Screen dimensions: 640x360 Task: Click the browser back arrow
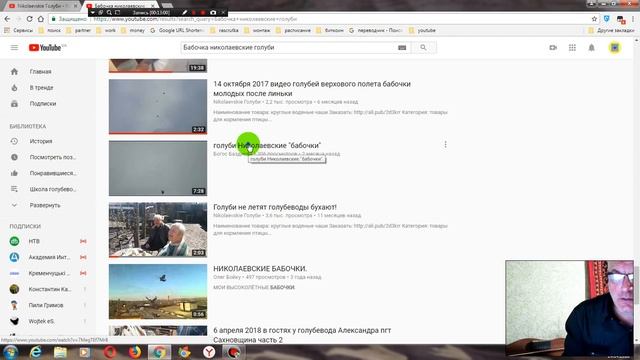point(7,19)
